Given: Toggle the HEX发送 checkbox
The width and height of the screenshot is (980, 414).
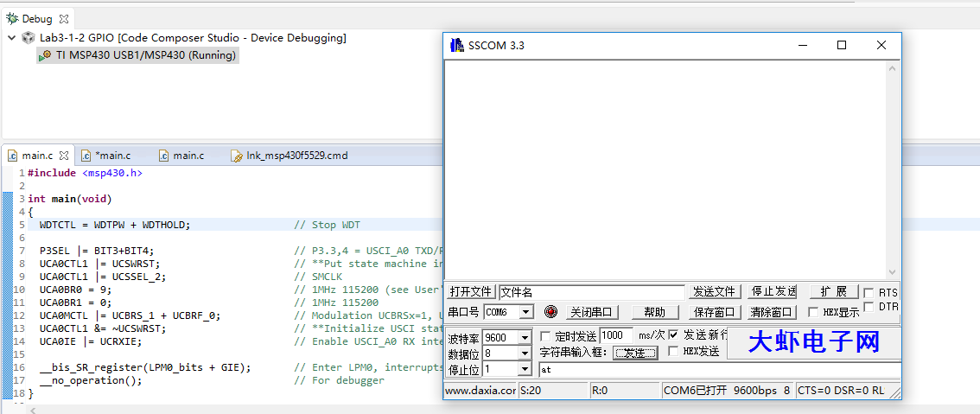Looking at the screenshot, I should (x=673, y=351).
